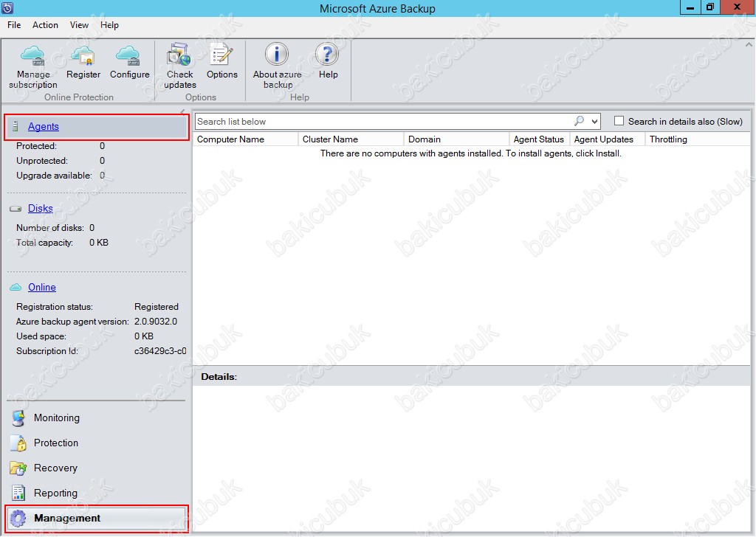Click the Disks drive icon
The height and width of the screenshot is (537, 756).
(16, 209)
